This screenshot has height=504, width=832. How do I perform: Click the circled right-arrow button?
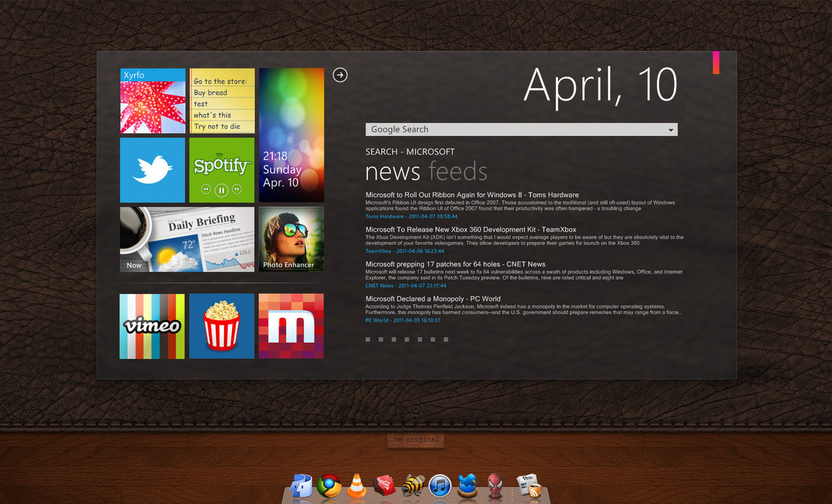(x=340, y=75)
